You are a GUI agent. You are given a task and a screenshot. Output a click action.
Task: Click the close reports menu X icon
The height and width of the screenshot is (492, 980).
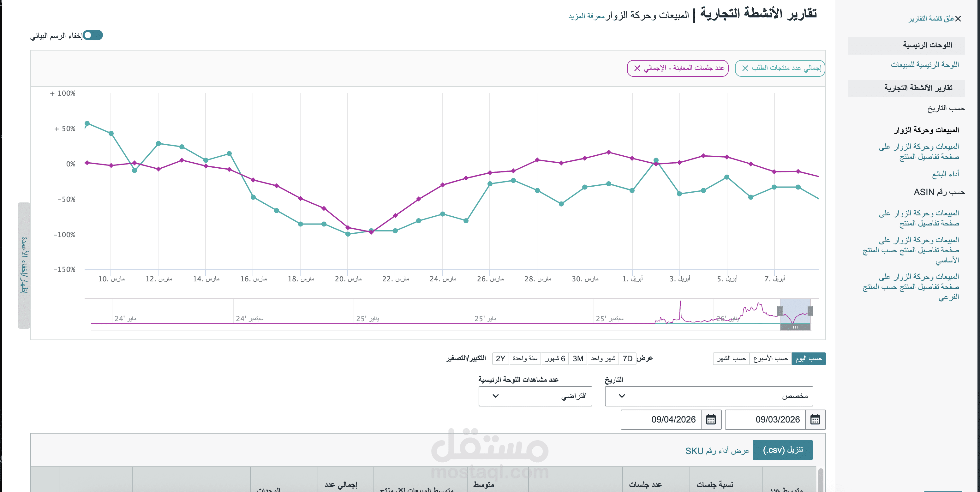pyautogui.click(x=958, y=19)
